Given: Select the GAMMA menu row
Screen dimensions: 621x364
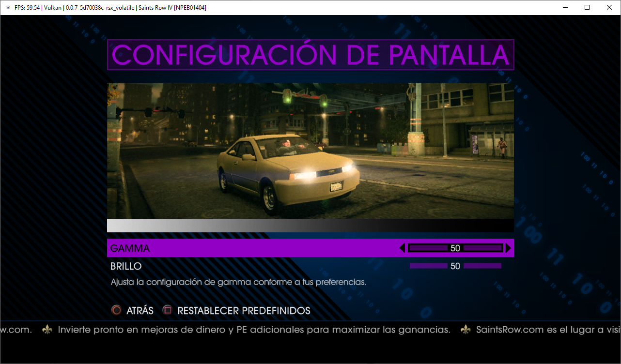Looking at the screenshot, I should pos(310,248).
